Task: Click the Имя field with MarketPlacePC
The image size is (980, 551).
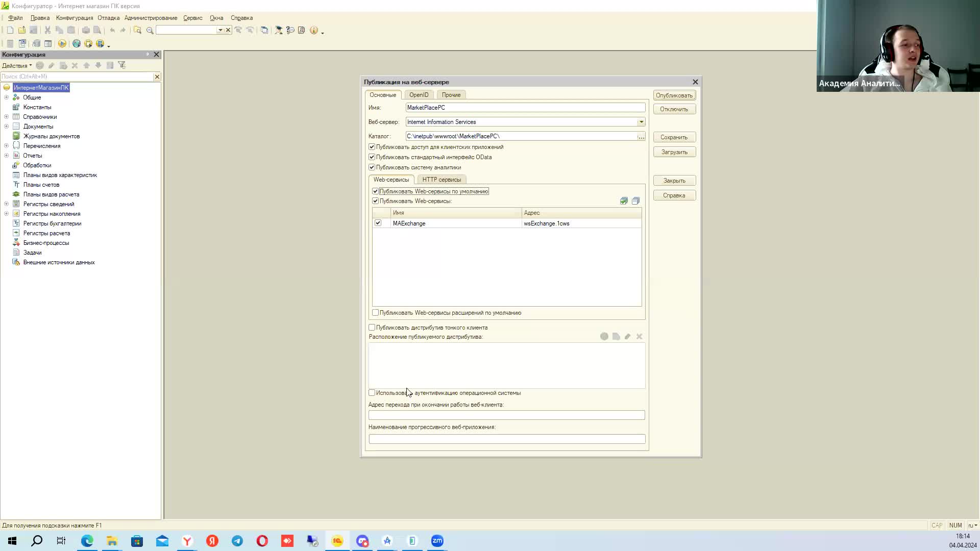Action: pos(525,108)
